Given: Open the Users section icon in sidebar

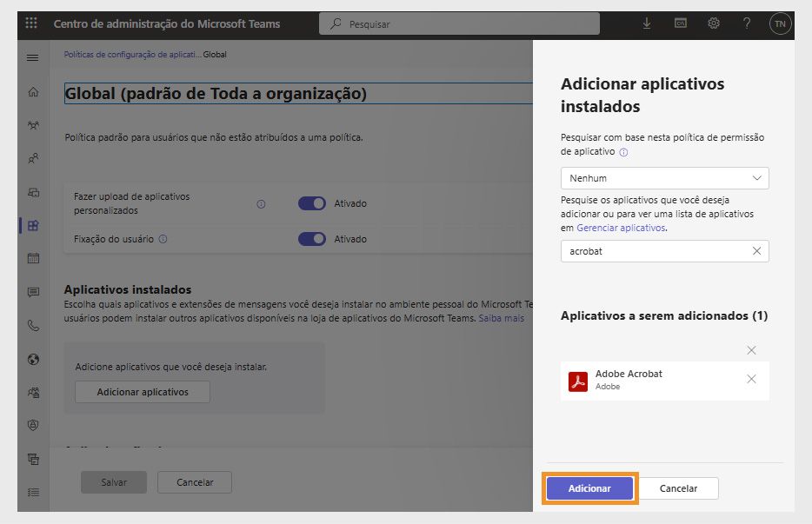Looking at the screenshot, I should (x=33, y=157).
